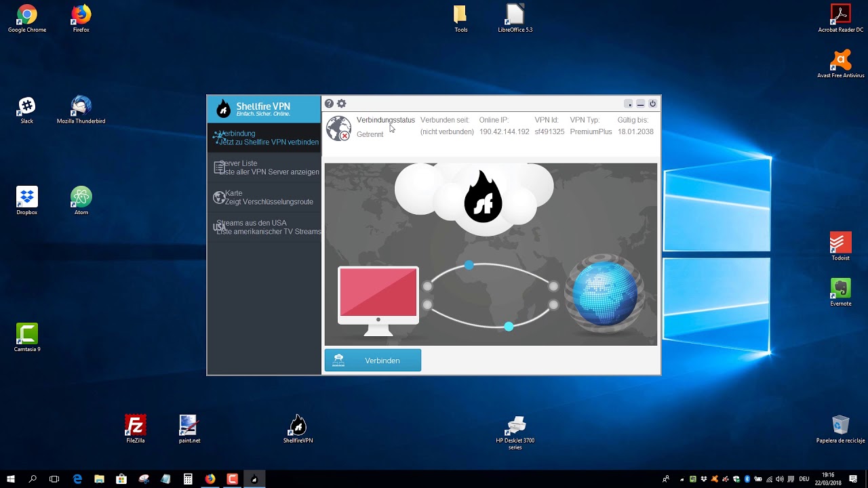Click the blue Verbinden button
Image resolution: width=868 pixels, height=488 pixels.
click(x=373, y=360)
